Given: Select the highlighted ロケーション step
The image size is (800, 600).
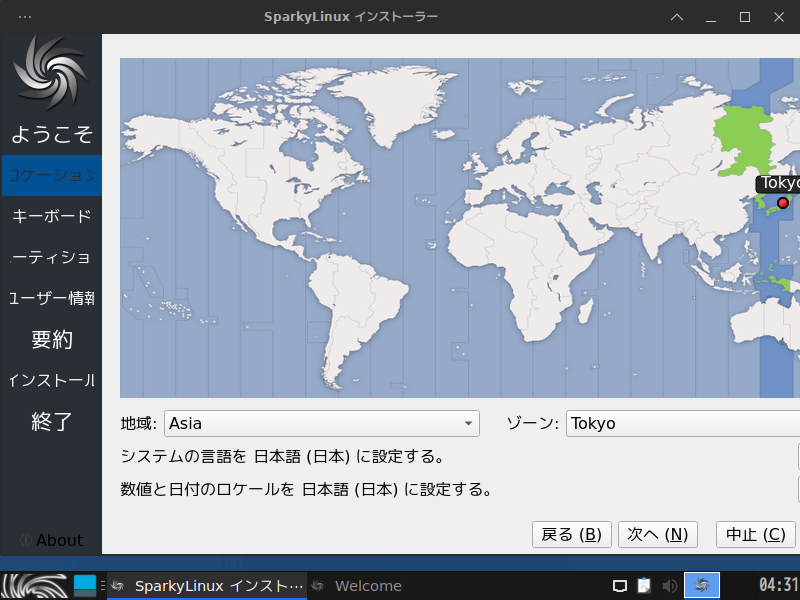Looking at the screenshot, I should [x=52, y=175].
